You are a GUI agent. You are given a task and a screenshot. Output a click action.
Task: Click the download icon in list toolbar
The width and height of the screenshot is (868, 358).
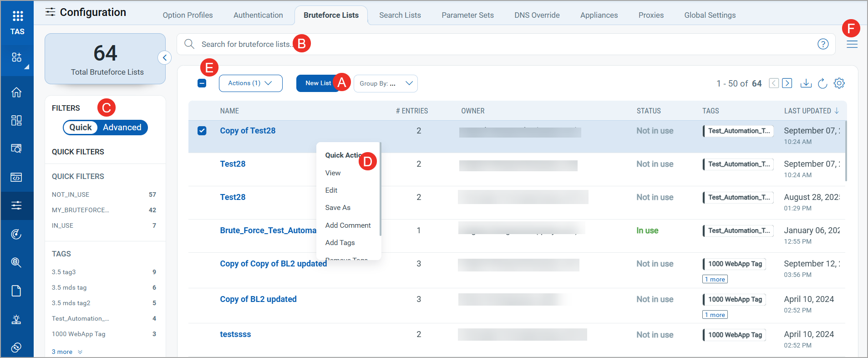click(x=806, y=83)
